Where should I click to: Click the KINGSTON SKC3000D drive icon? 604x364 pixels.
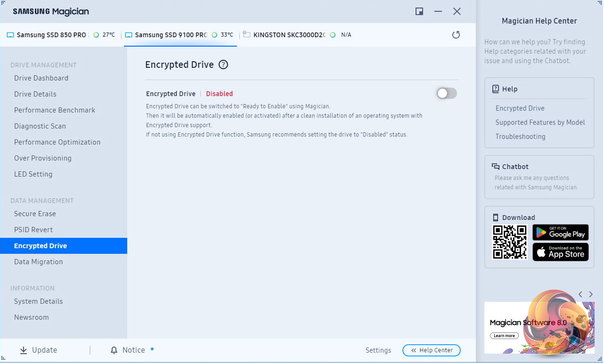pos(246,34)
